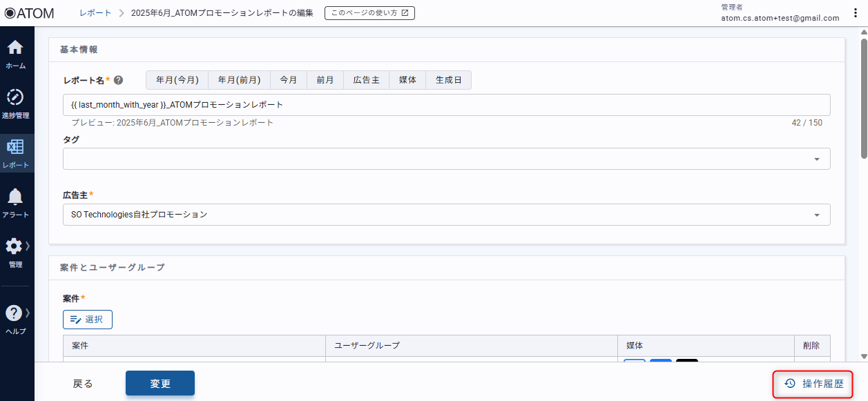Viewport: 868px width, 401px height.
Task: Open the 進捗管理 progress management icon
Action: [x=15, y=97]
